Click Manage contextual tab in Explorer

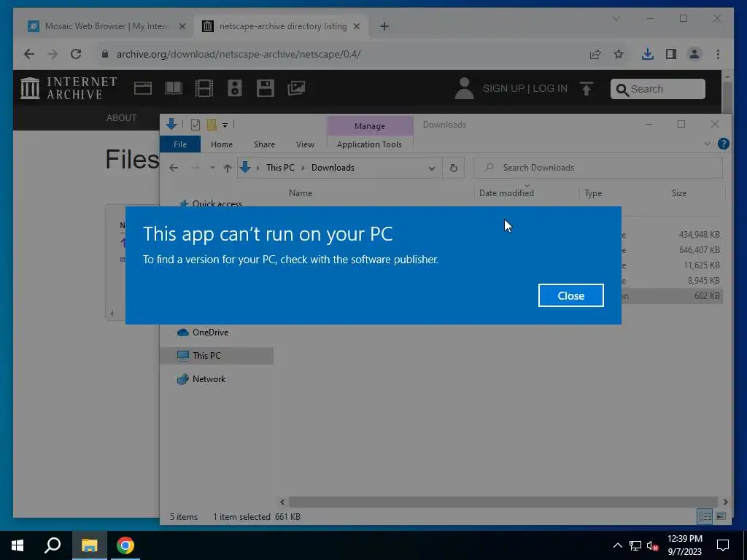(x=370, y=126)
